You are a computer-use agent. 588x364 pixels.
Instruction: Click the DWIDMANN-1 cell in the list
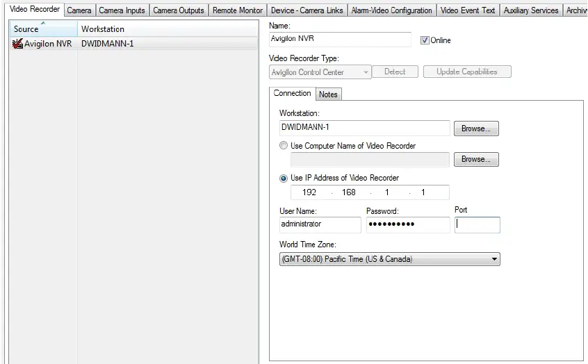[107, 44]
